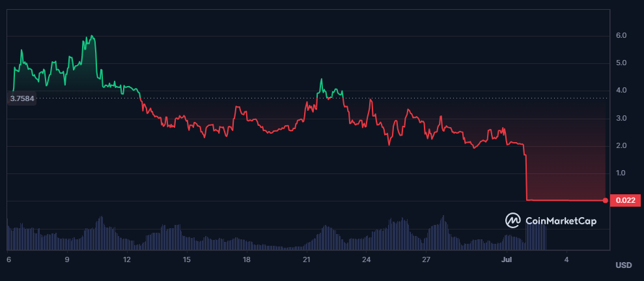
Task: Click the 4.0 y-axis value
Action: pos(621,91)
